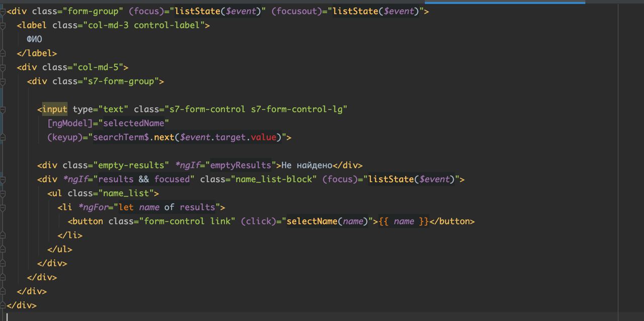Click the "name_list-block" class value

tap(274, 179)
